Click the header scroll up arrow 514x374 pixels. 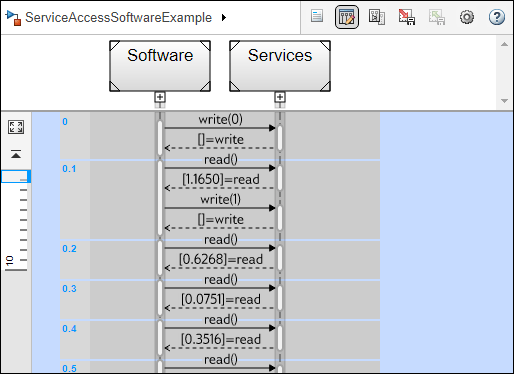tap(504, 44)
